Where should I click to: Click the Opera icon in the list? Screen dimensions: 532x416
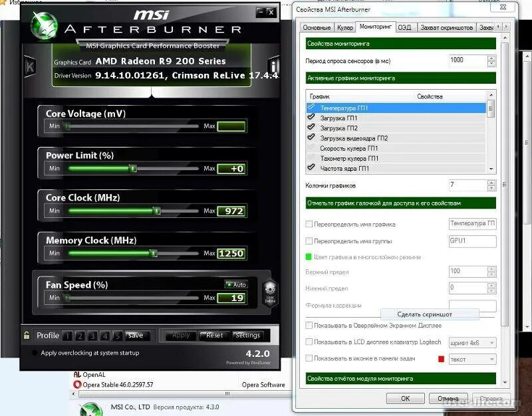click(x=77, y=385)
